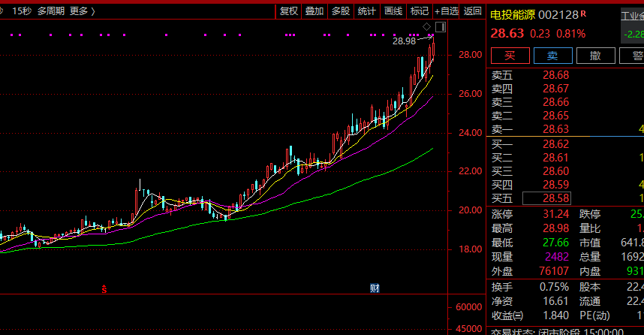Click 返回 to go back
The height and width of the screenshot is (335, 644).
473,11
